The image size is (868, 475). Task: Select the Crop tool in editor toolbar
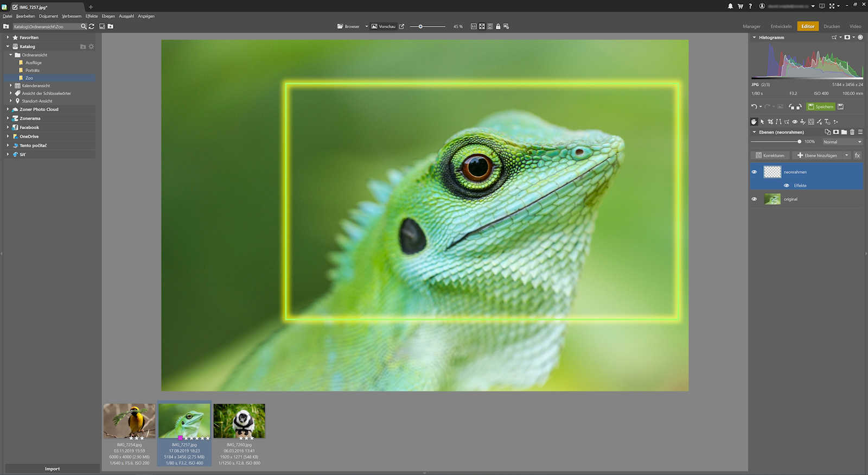(770, 122)
